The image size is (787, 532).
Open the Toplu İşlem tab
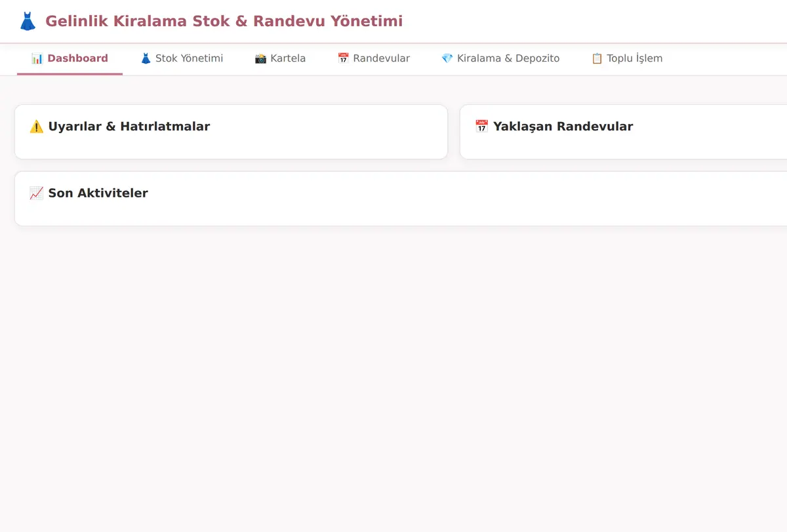pyautogui.click(x=627, y=58)
